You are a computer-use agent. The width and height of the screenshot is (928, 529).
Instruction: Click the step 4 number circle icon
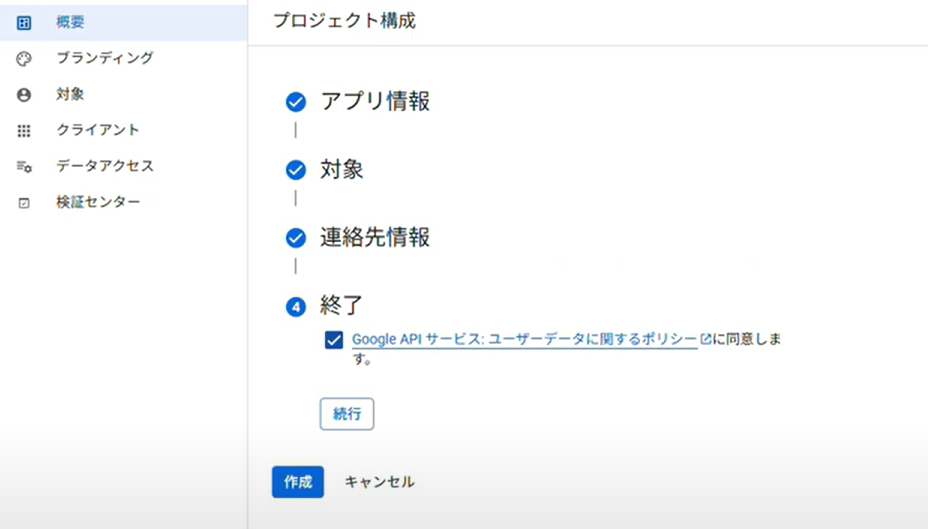pos(296,307)
